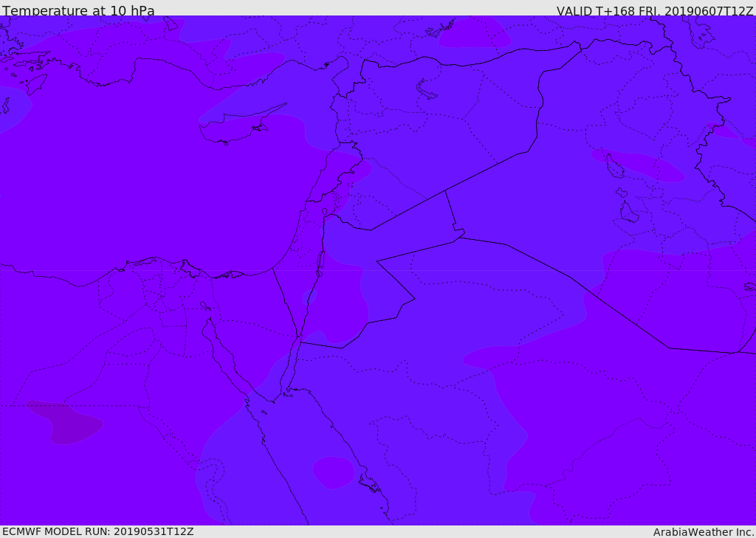Click the 'Temperature at 10 hPa' title text
Viewport: 756px width, 538px height.
pos(78,10)
